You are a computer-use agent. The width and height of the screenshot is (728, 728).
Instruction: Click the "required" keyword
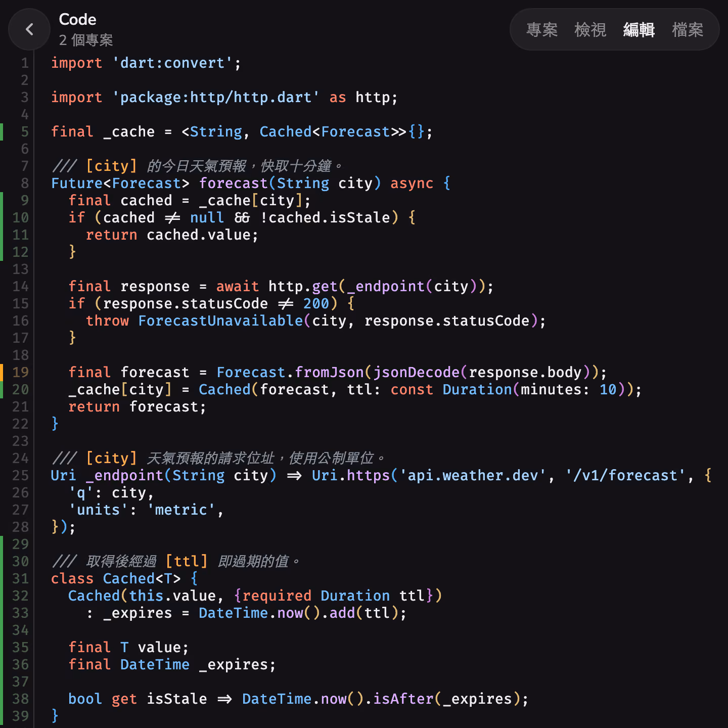point(277,596)
